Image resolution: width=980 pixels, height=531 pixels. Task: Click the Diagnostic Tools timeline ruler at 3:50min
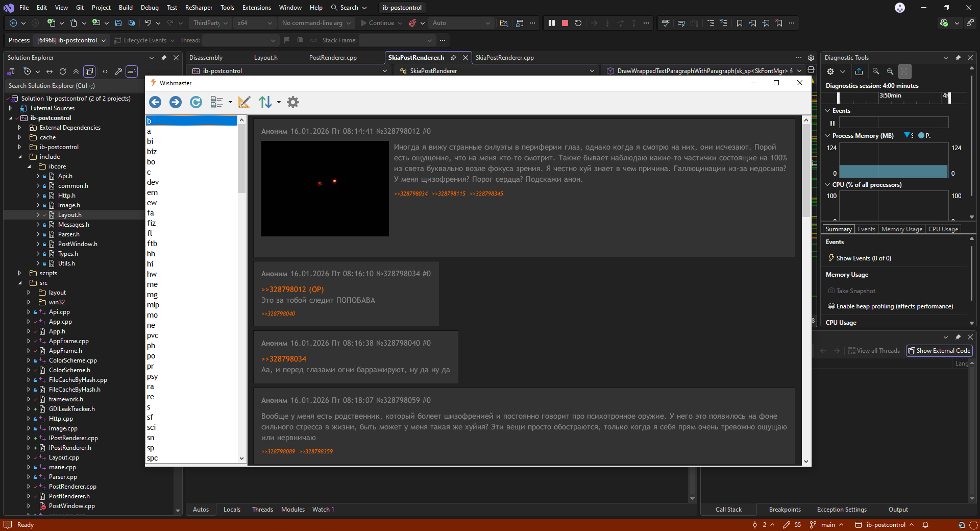pyautogui.click(x=890, y=95)
